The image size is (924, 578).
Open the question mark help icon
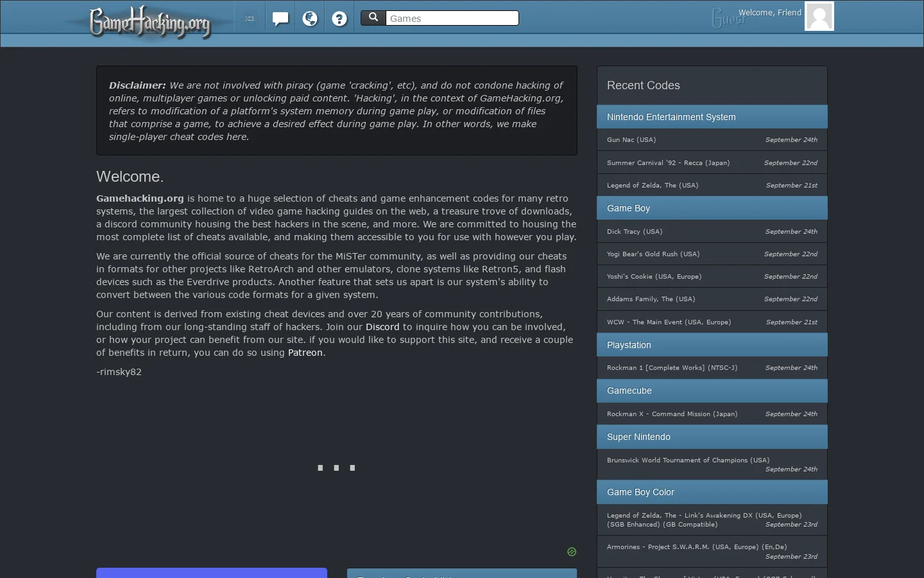339,19
